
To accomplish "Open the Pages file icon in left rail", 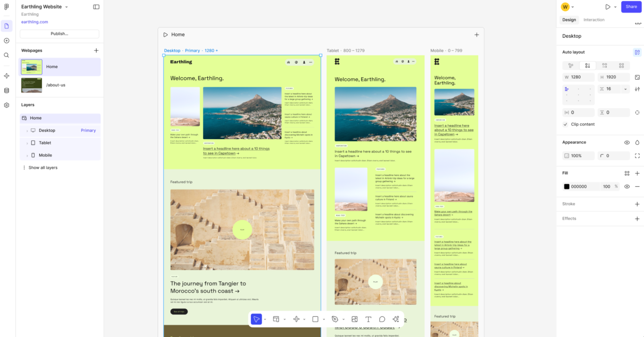I will [x=6, y=26].
